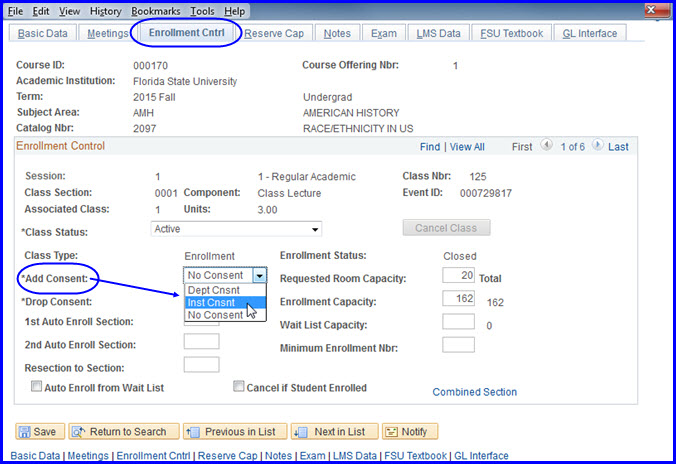Open the Meetings tab
Viewport: 676px width, 464px height.
105,33
